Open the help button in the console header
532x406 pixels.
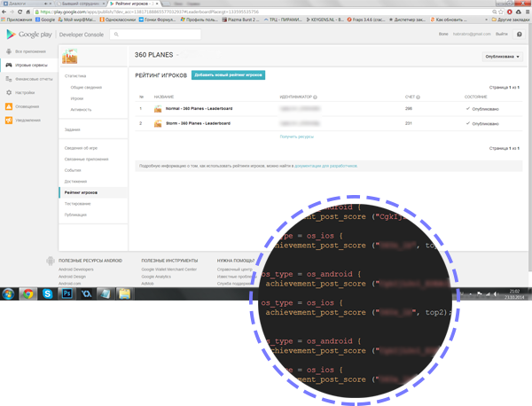coord(519,35)
